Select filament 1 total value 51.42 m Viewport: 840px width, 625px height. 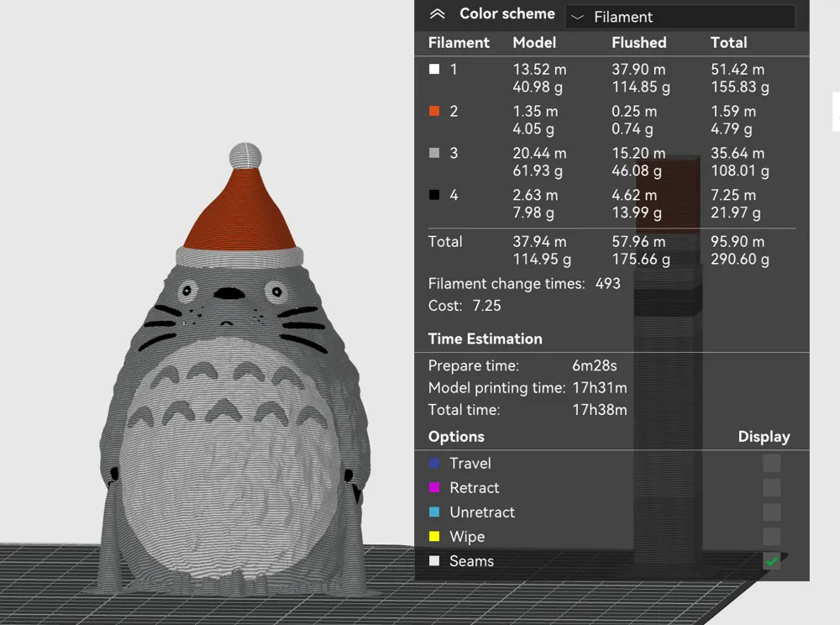tap(738, 70)
